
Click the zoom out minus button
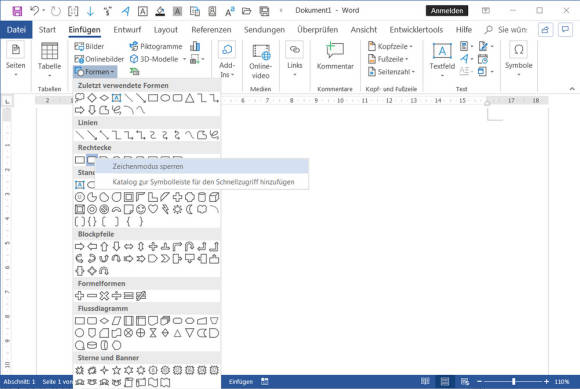[x=479, y=381]
